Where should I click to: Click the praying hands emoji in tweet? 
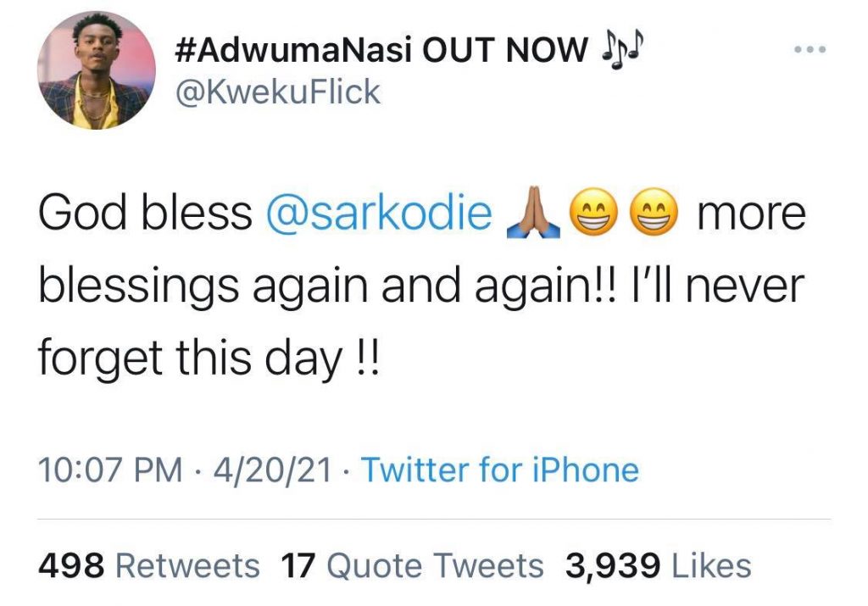[531, 213]
